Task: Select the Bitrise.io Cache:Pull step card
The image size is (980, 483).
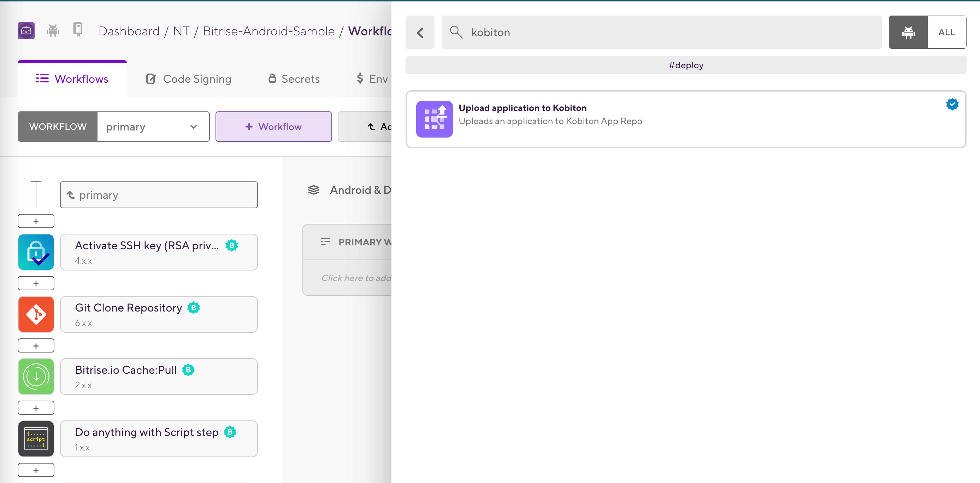Action: tap(159, 377)
